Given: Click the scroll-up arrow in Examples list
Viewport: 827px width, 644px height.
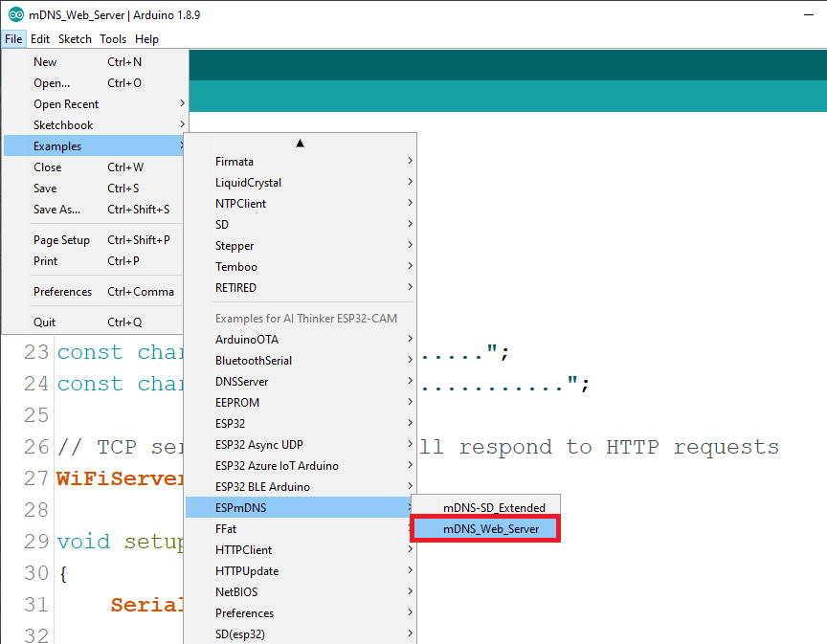Looking at the screenshot, I should pyautogui.click(x=301, y=143).
